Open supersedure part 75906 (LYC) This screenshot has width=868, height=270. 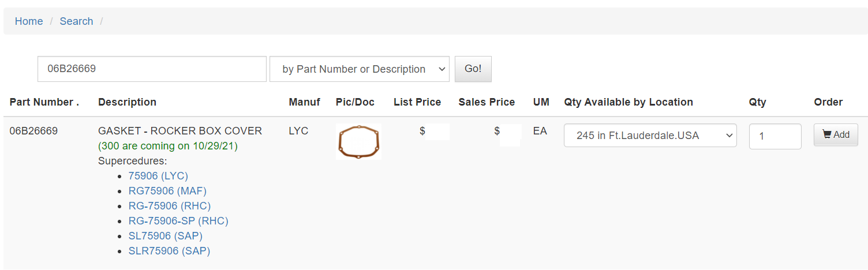(158, 176)
